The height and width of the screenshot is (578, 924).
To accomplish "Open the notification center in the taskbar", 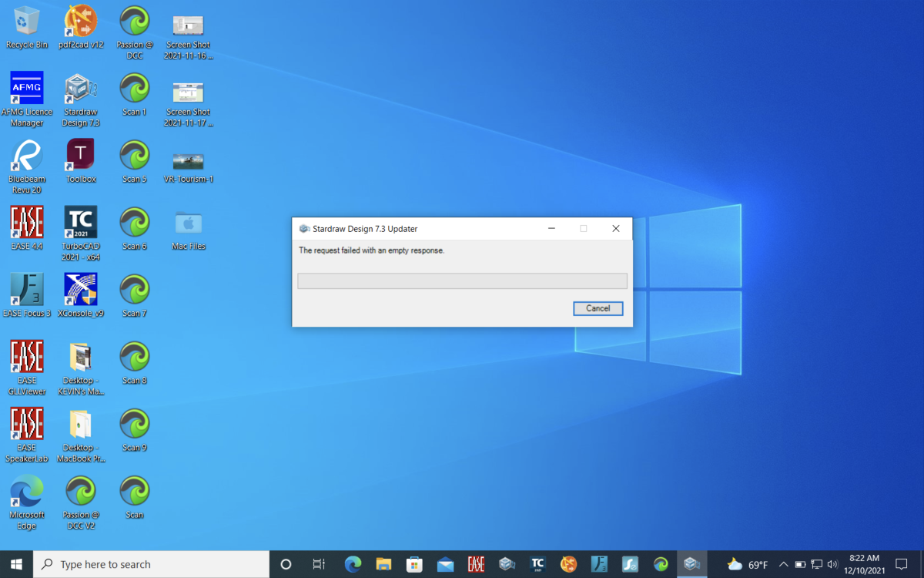I will coord(902,564).
